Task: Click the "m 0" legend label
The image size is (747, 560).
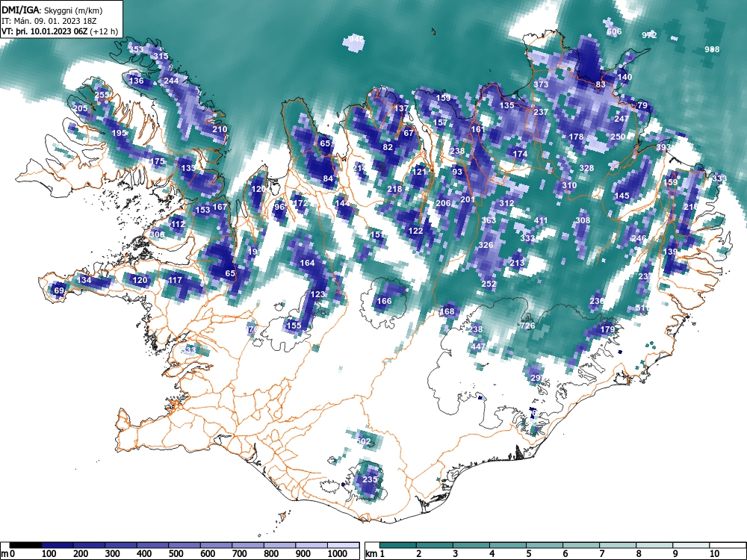Action: click(7, 554)
